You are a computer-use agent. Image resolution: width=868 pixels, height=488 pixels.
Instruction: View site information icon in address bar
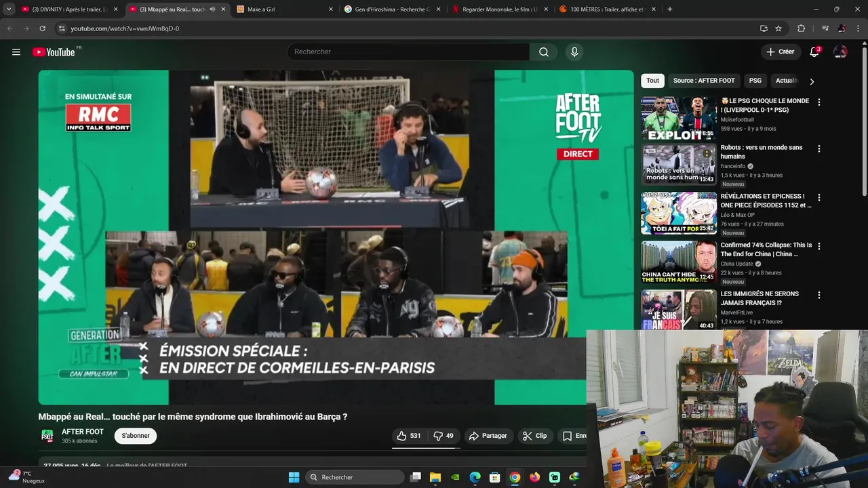(61, 28)
